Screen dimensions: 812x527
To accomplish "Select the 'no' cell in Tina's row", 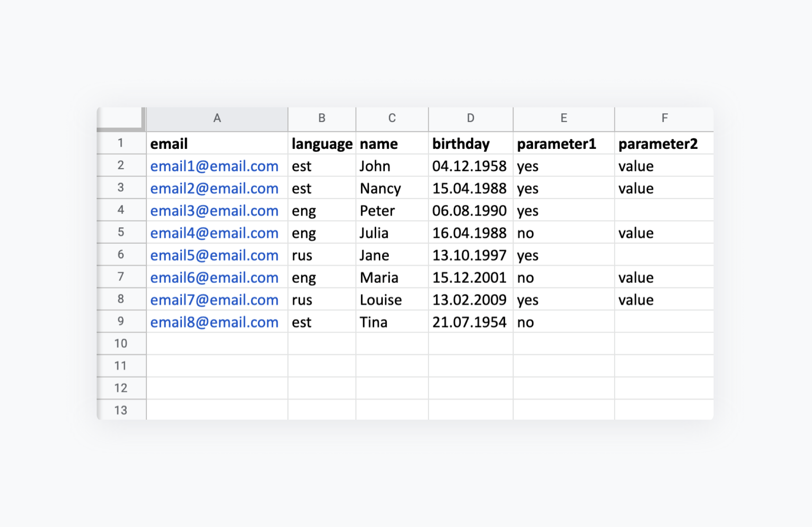I will tap(564, 322).
